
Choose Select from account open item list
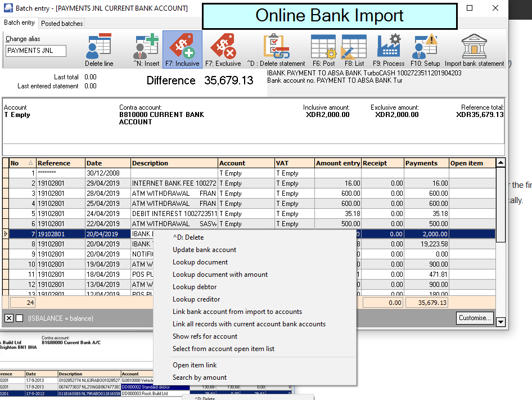point(223,349)
